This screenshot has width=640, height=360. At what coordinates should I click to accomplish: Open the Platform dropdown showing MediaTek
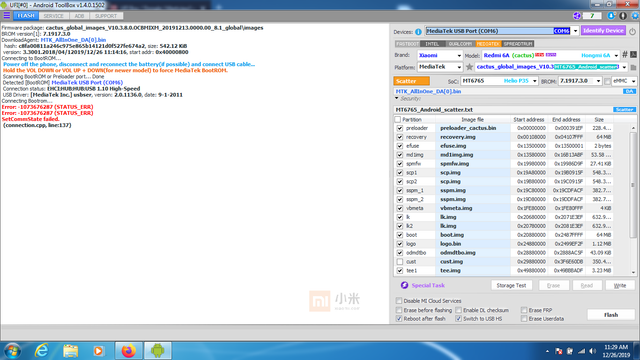pyautogui.click(x=459, y=67)
